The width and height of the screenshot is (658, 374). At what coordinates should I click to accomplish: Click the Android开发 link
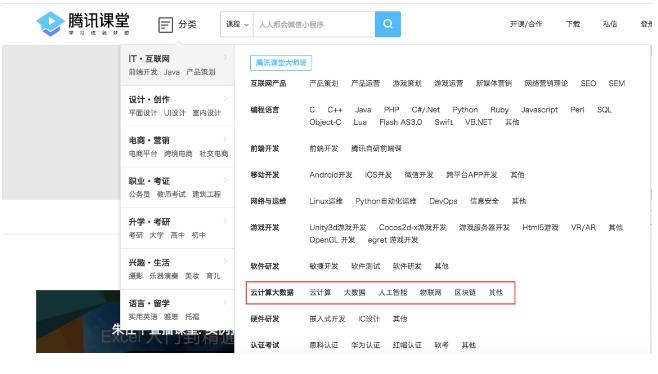[x=331, y=175]
